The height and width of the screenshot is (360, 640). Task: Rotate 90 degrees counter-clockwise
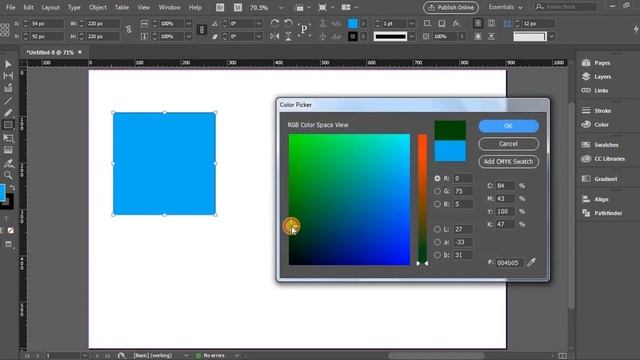[x=288, y=23]
